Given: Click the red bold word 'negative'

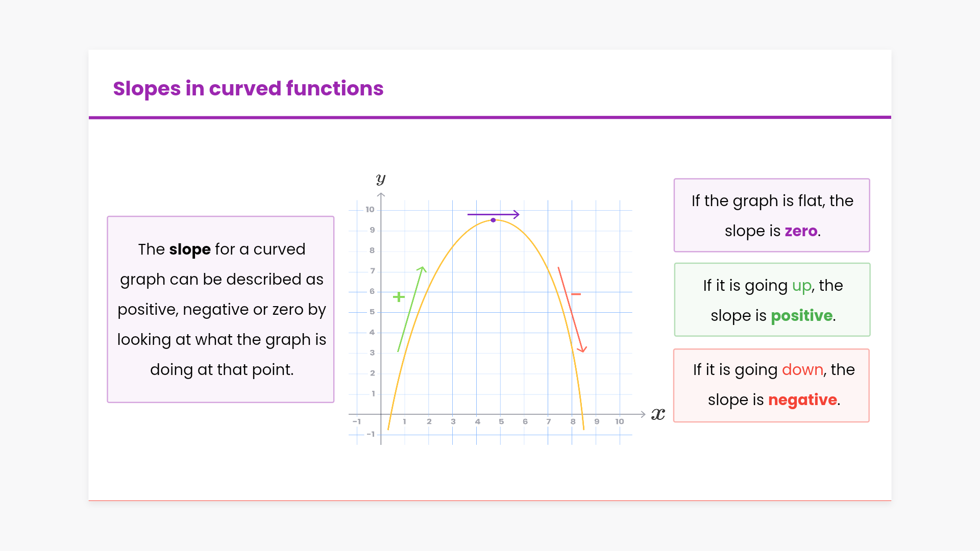Looking at the screenshot, I should coord(802,400).
